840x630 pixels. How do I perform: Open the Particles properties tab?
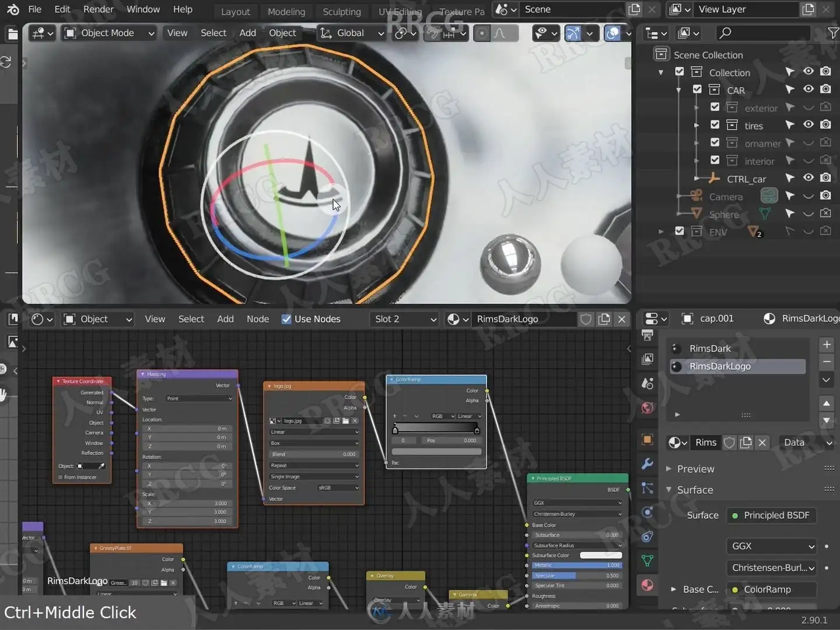point(647,488)
